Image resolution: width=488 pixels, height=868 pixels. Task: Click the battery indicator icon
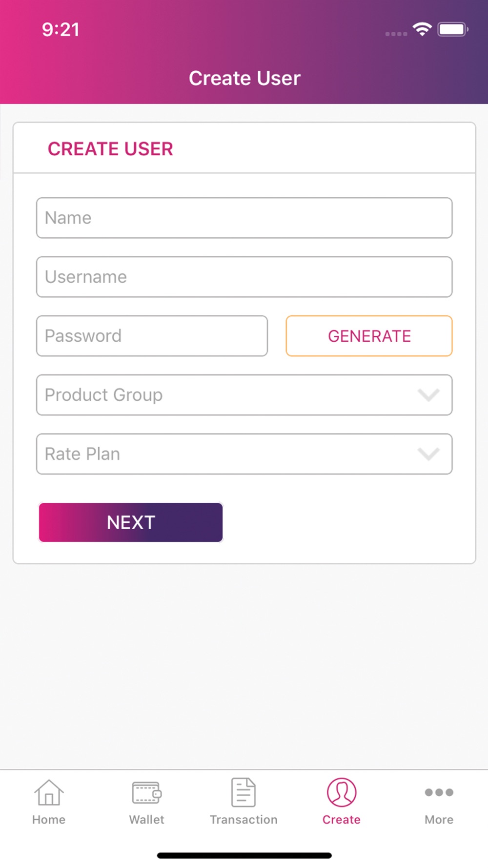(453, 29)
